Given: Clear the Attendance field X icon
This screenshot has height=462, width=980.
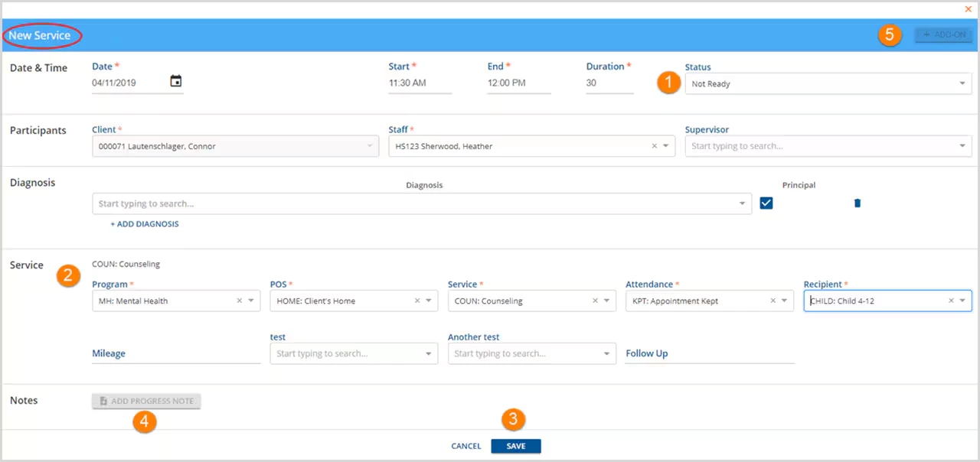Looking at the screenshot, I should click(773, 301).
